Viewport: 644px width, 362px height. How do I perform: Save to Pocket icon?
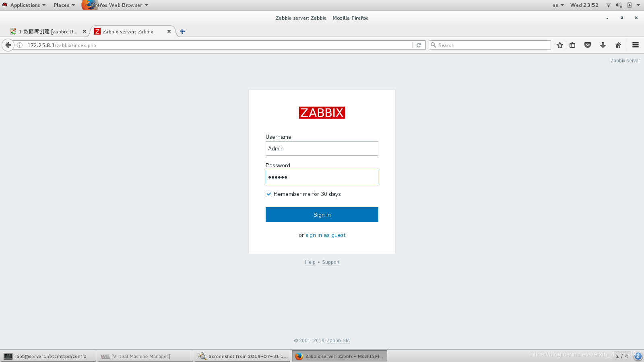coord(588,45)
